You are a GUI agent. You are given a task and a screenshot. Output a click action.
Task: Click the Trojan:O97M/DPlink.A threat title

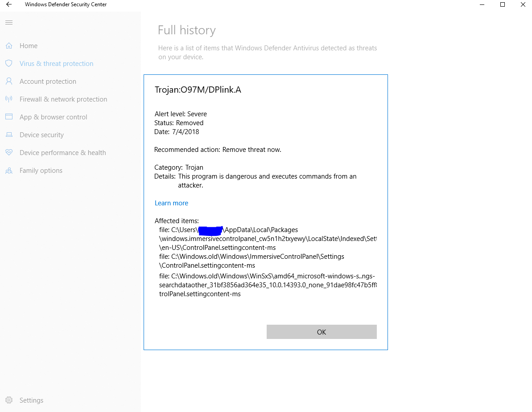198,90
